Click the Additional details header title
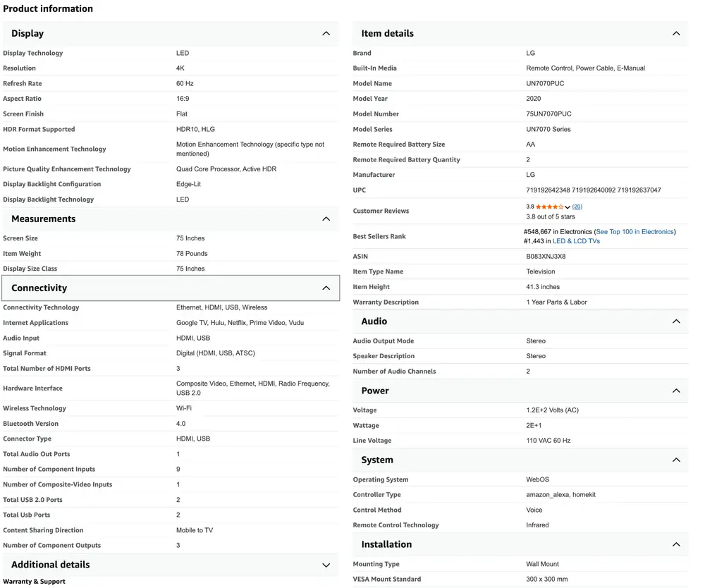This screenshot has width=705, height=588. point(51,565)
